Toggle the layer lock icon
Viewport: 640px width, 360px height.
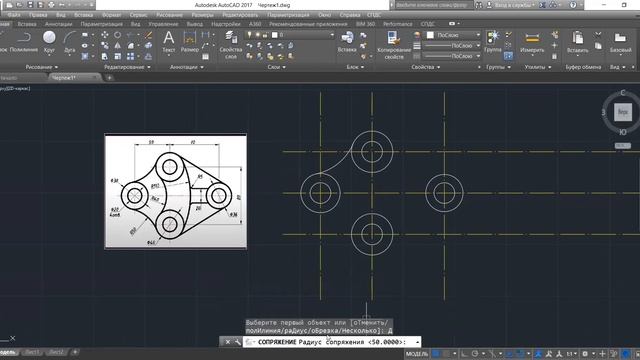[265, 35]
